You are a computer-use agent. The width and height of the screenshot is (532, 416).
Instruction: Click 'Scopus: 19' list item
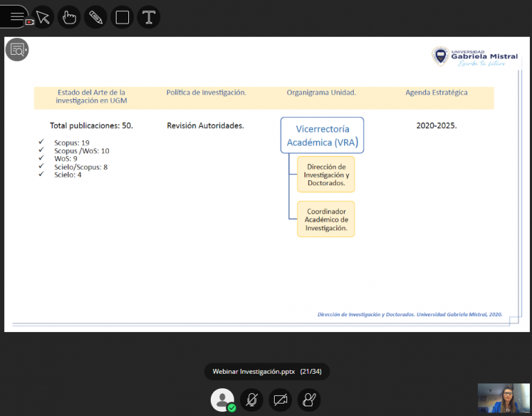(x=71, y=143)
